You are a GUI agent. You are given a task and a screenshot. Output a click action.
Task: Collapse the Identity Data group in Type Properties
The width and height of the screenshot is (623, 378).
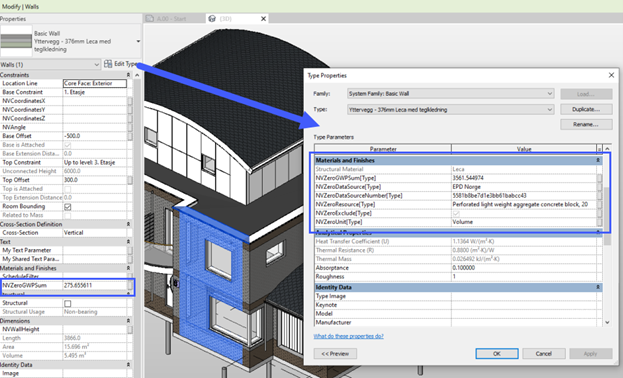[x=598, y=287]
